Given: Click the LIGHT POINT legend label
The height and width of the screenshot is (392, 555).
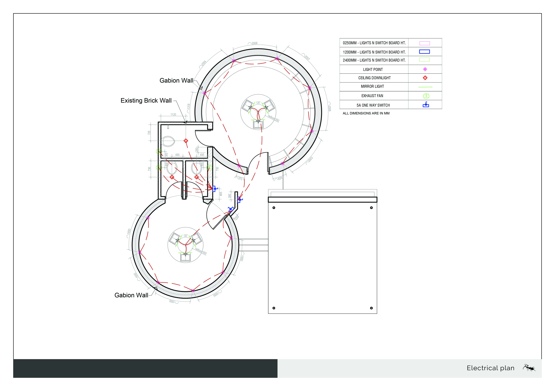Looking at the screenshot, I should 373,70.
